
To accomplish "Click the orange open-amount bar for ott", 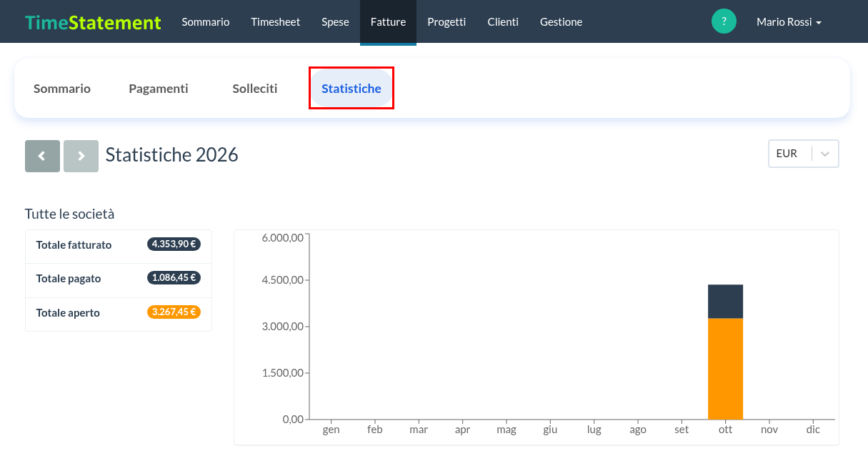I will point(725,369).
